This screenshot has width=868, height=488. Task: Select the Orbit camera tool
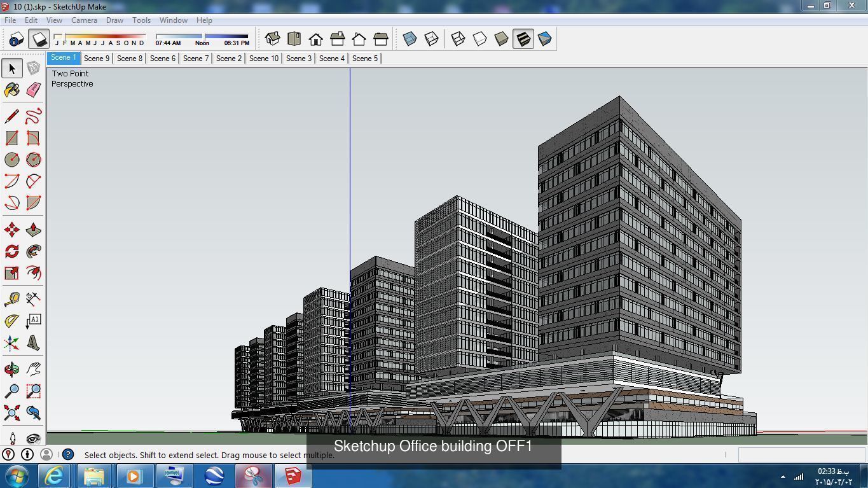tap(11, 370)
